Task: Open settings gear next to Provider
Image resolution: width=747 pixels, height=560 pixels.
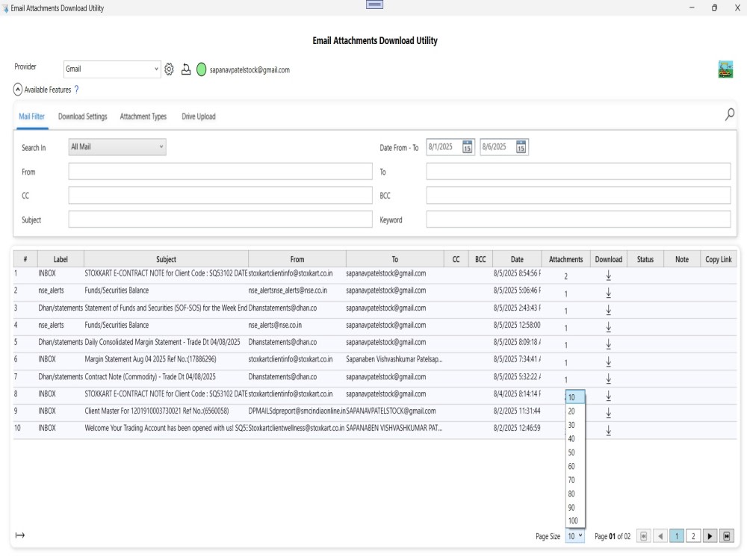Action: click(x=169, y=69)
